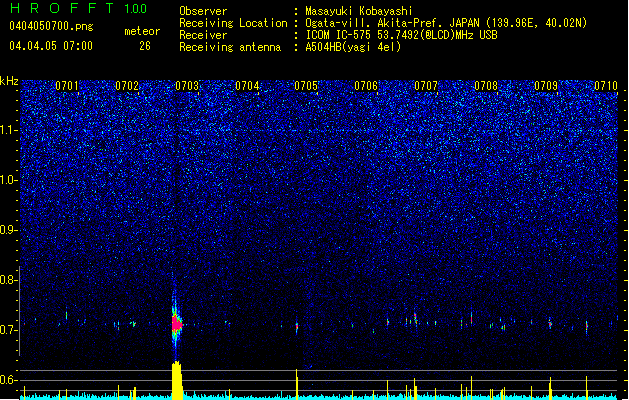Click the 1.0 kHz axis tick label
Screen dimensions: 629x400
[x=9, y=180]
